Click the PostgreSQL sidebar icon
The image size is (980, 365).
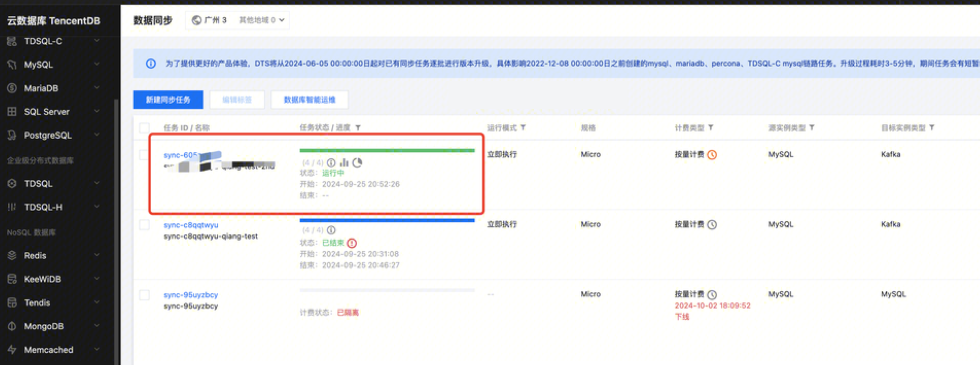12,135
